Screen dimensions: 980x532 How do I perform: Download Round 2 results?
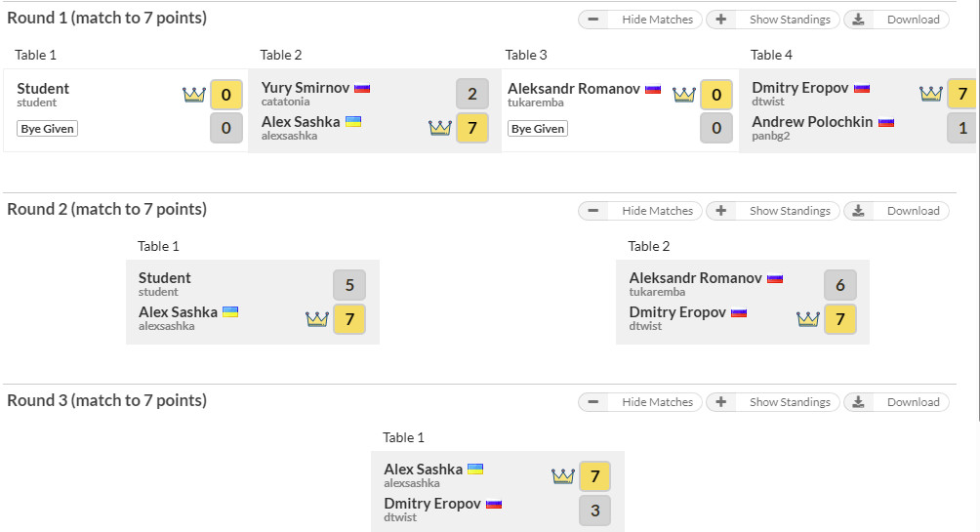click(896, 211)
